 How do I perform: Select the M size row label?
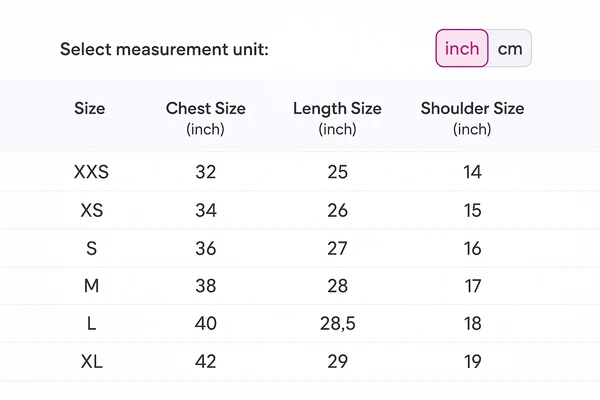click(91, 286)
